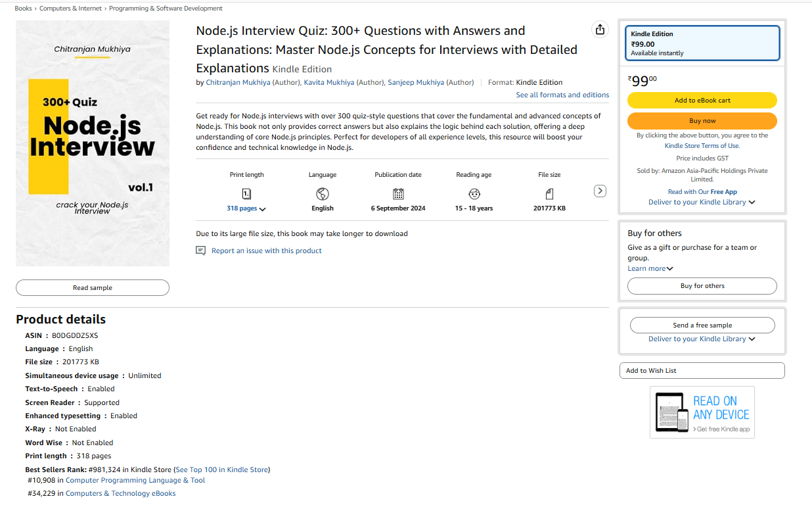Click X-Ray Not Enabled row

[60, 429]
